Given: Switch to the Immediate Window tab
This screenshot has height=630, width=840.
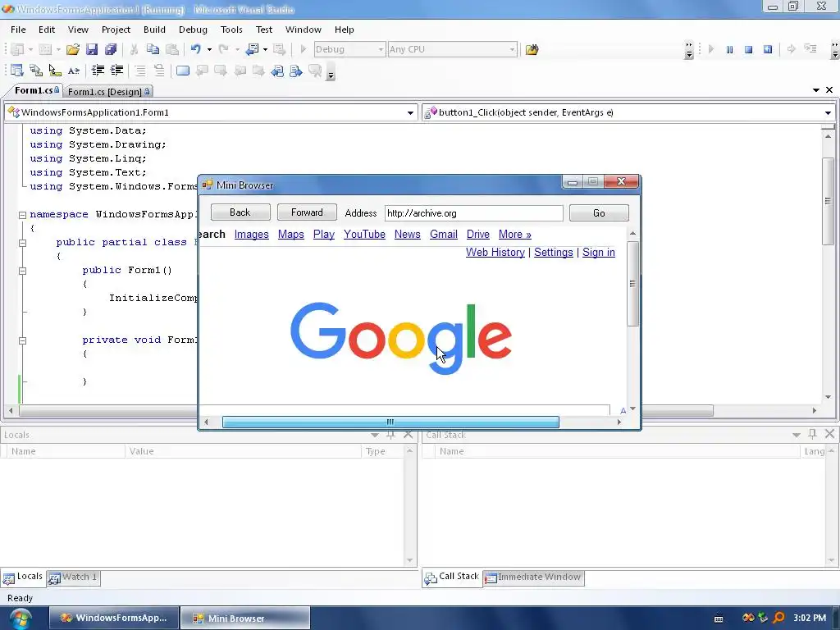Looking at the screenshot, I should (533, 577).
